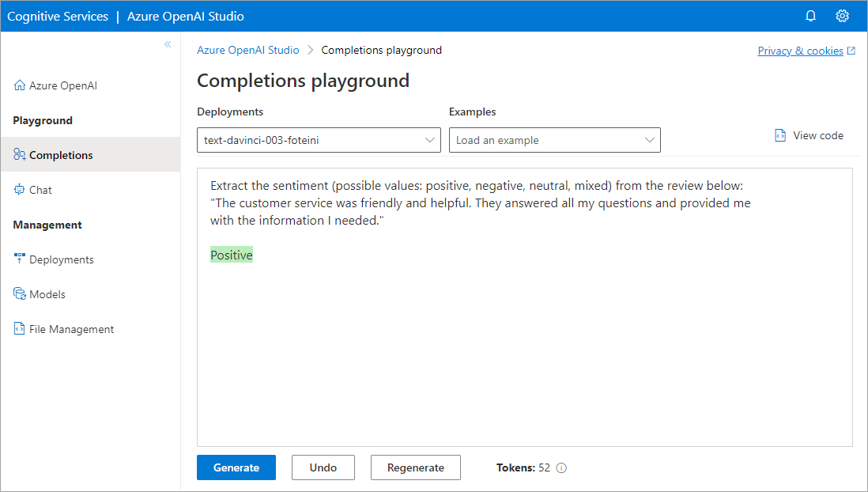Open the Deployments management icon

point(18,259)
